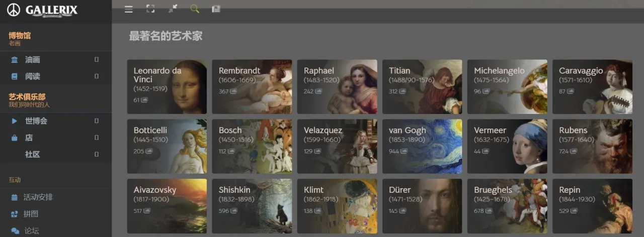Open search with the magnifier icon
Viewport: 644px width, 237px height.
pyautogui.click(x=195, y=9)
